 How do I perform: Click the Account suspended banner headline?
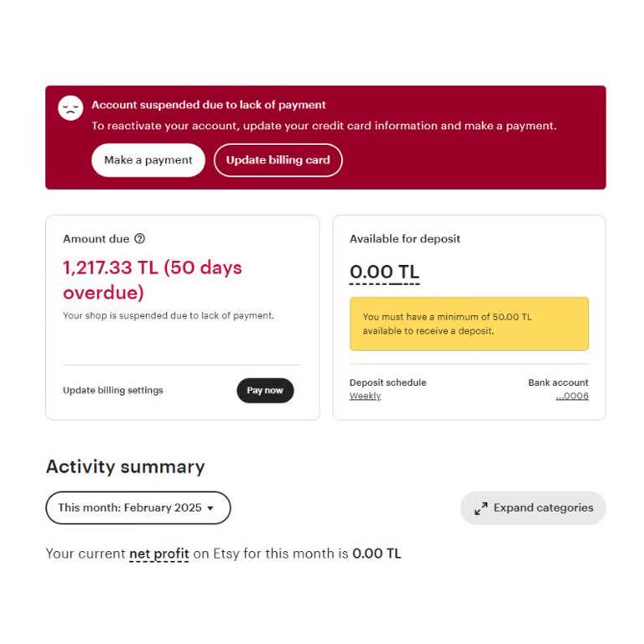coord(209,106)
